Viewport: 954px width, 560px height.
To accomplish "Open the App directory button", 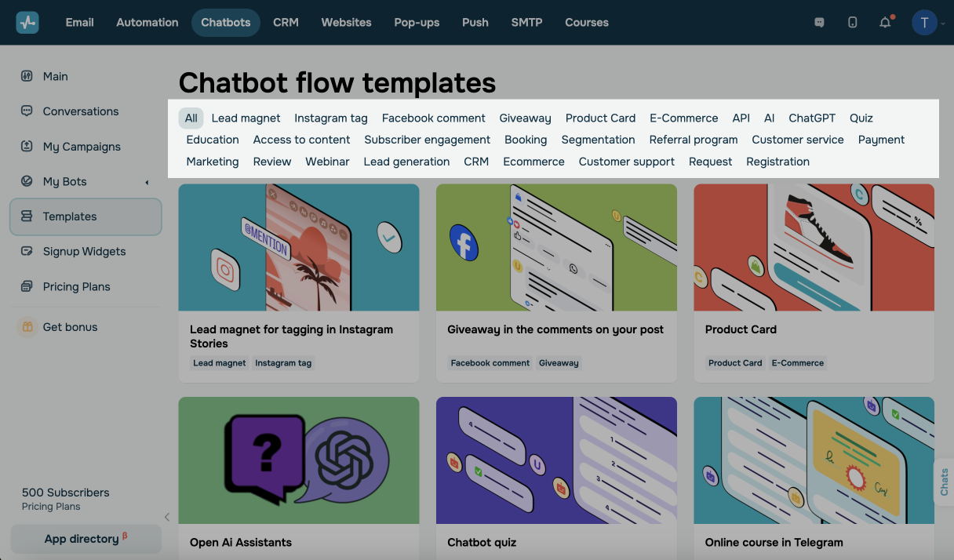I will tap(86, 539).
